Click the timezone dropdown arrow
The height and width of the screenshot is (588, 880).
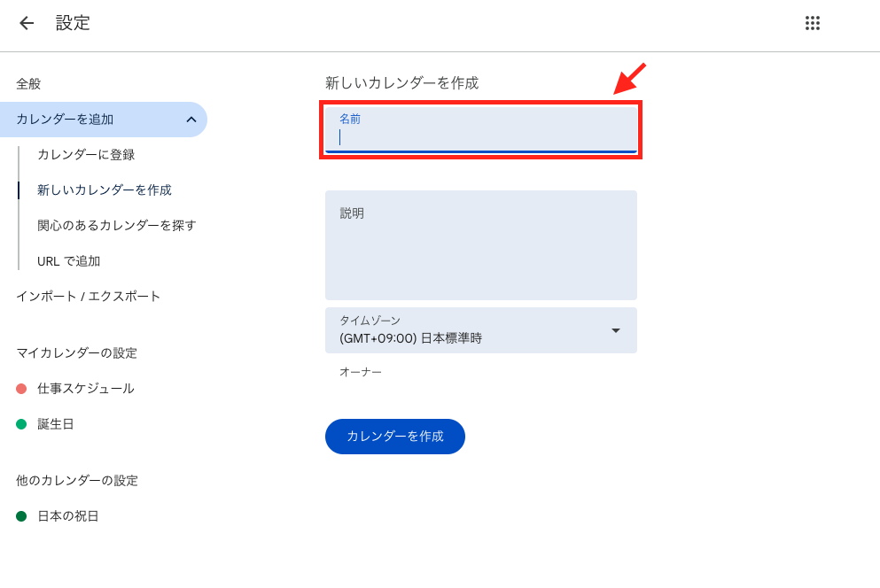coord(616,330)
